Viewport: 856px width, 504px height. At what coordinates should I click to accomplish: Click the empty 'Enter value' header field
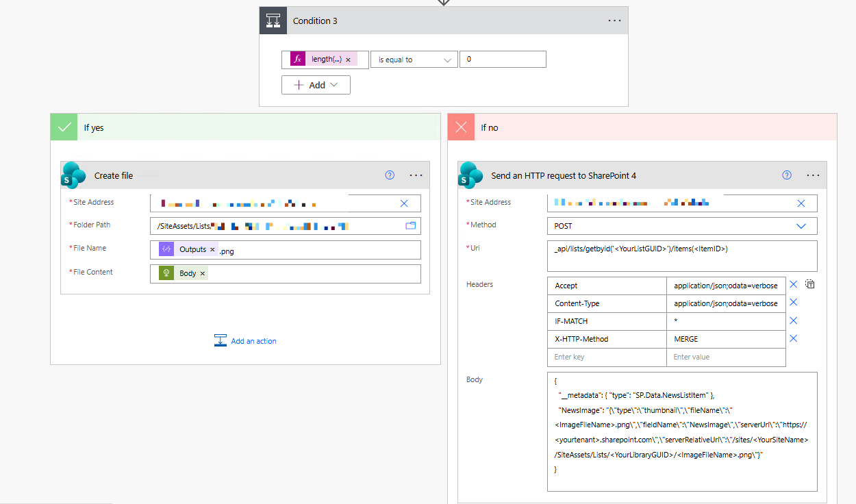click(x=726, y=357)
